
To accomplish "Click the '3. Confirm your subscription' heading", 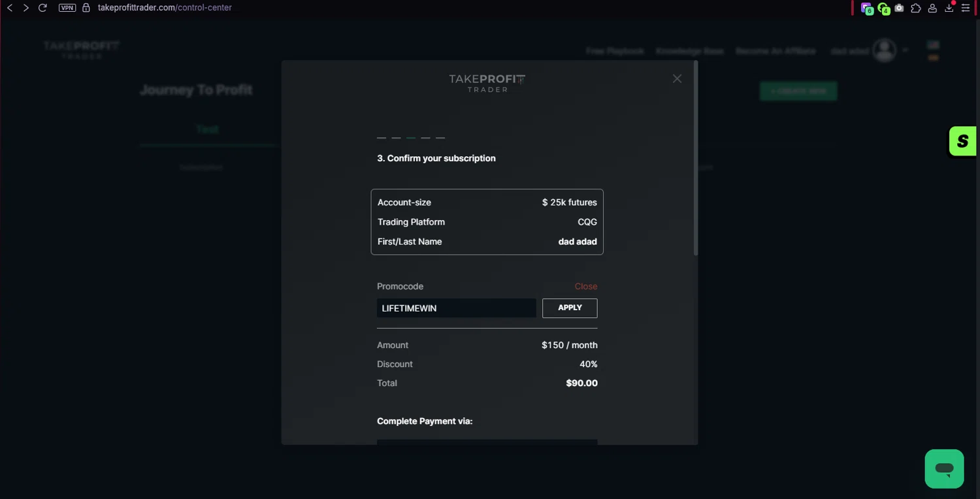I will tap(436, 158).
